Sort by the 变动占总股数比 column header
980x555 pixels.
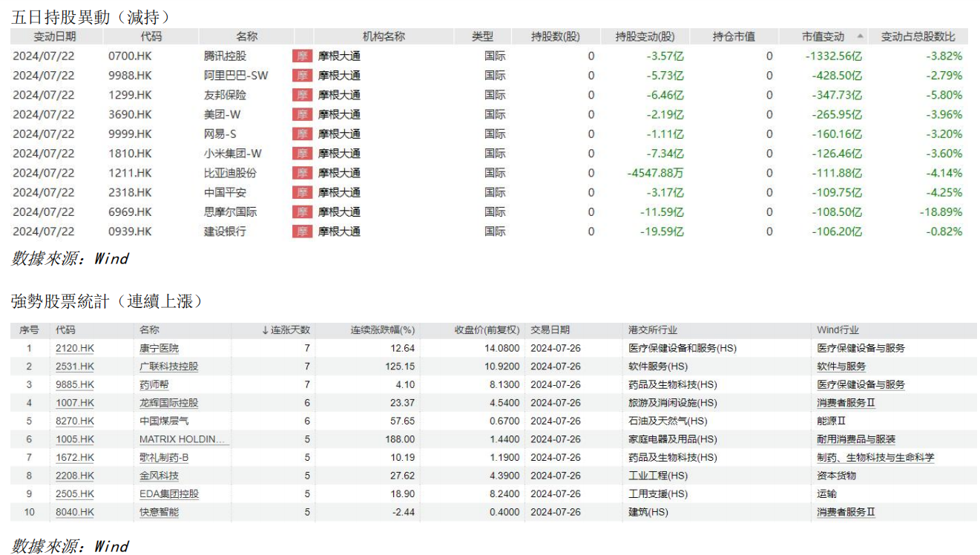click(918, 36)
